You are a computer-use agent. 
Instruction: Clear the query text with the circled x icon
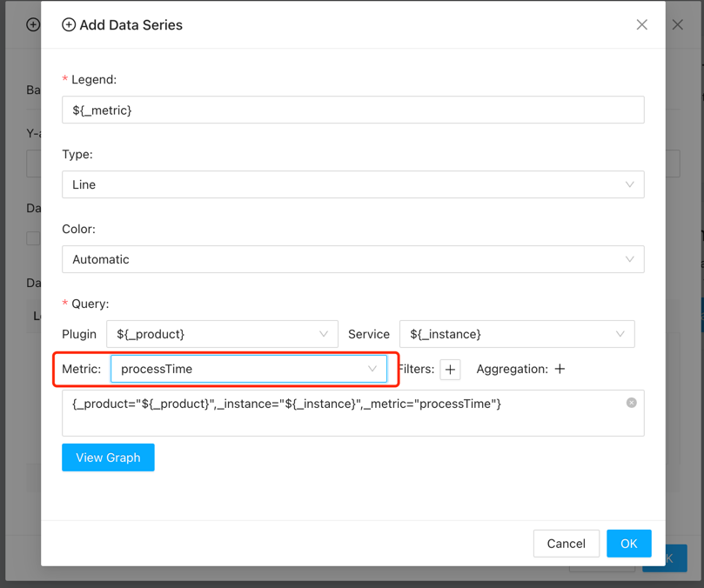pyautogui.click(x=631, y=403)
